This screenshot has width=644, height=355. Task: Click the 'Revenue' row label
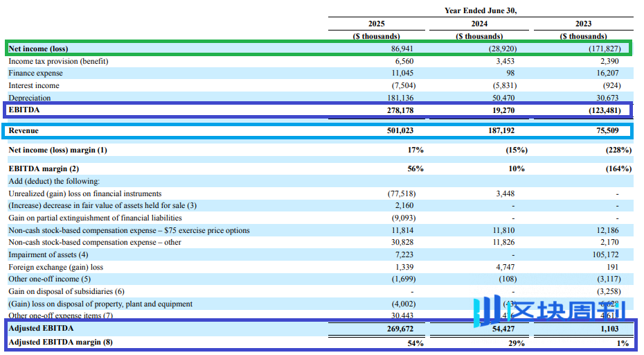pos(24,131)
